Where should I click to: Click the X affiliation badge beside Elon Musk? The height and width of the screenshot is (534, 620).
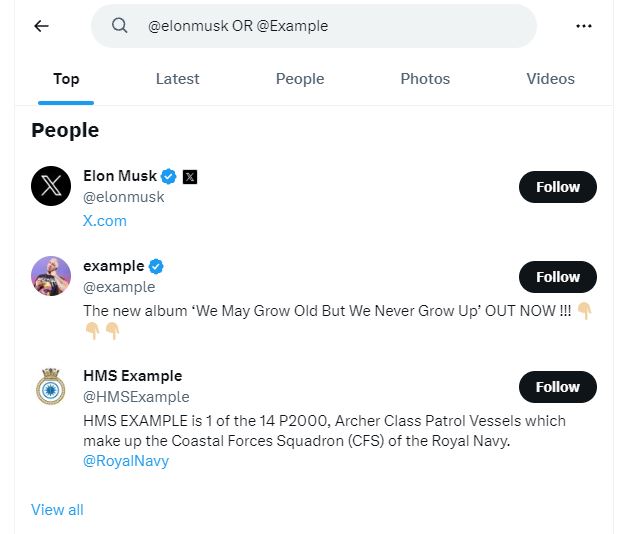point(190,177)
